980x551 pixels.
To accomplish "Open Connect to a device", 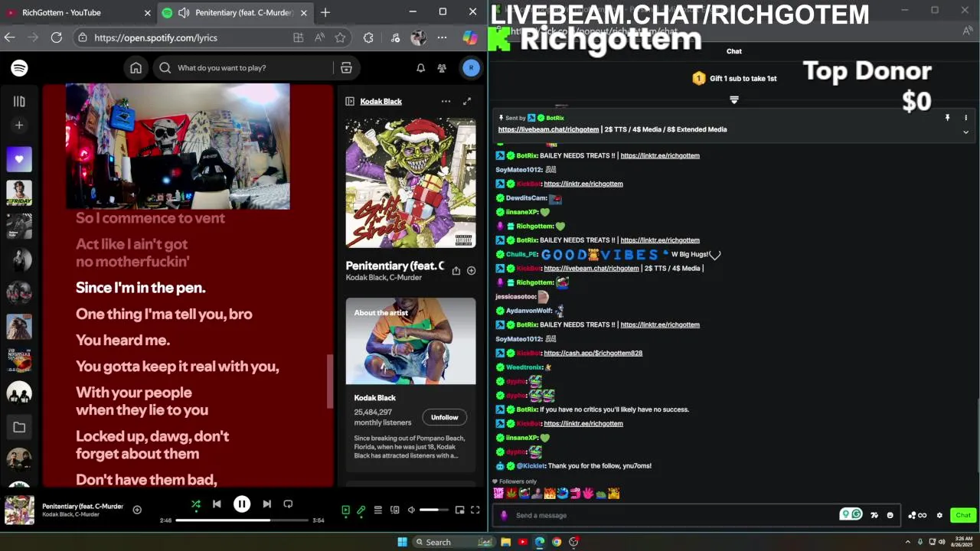I will click(x=394, y=510).
